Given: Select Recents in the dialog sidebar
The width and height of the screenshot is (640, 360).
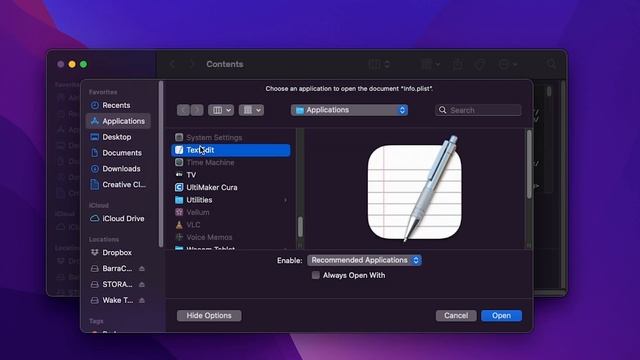Looking at the screenshot, I should click(x=116, y=105).
